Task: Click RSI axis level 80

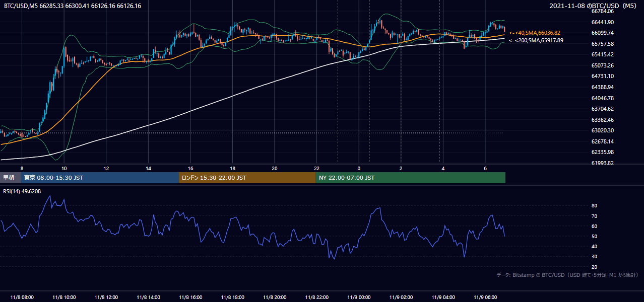Action: [x=594, y=206]
